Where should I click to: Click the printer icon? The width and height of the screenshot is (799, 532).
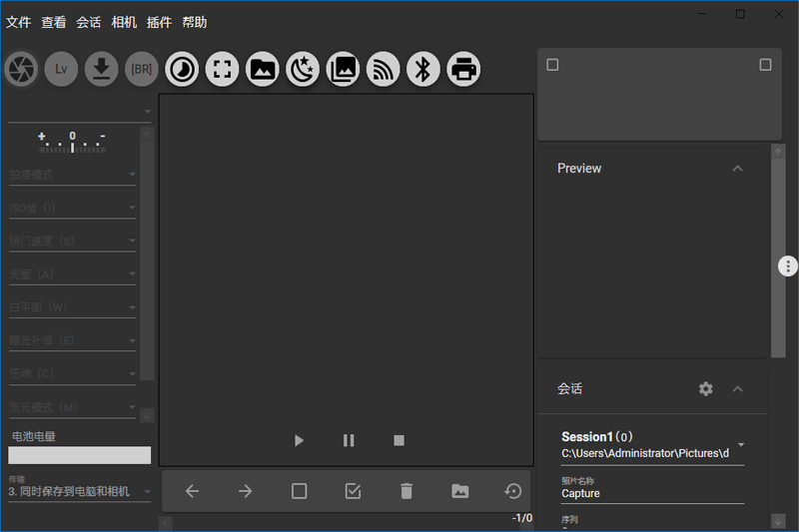pyautogui.click(x=463, y=69)
